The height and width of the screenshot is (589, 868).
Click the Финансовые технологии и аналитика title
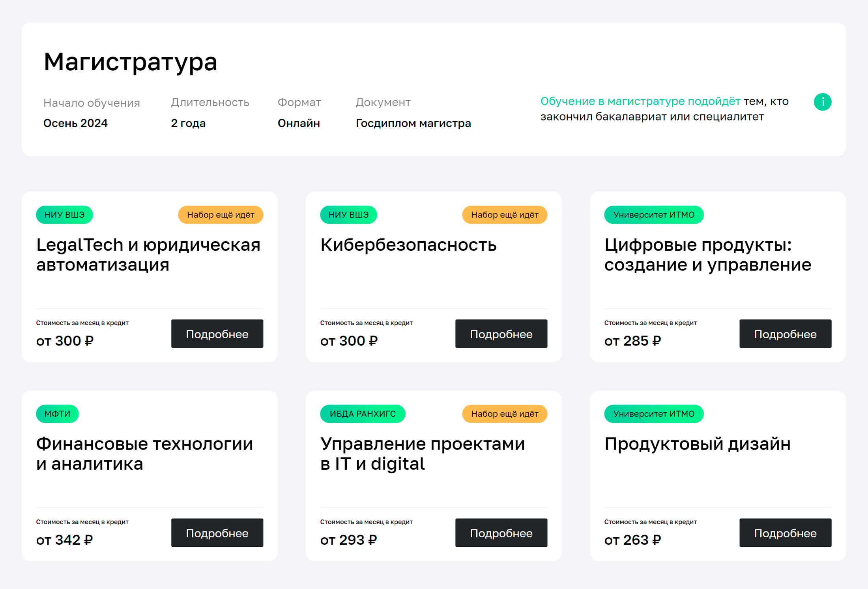[x=144, y=454]
